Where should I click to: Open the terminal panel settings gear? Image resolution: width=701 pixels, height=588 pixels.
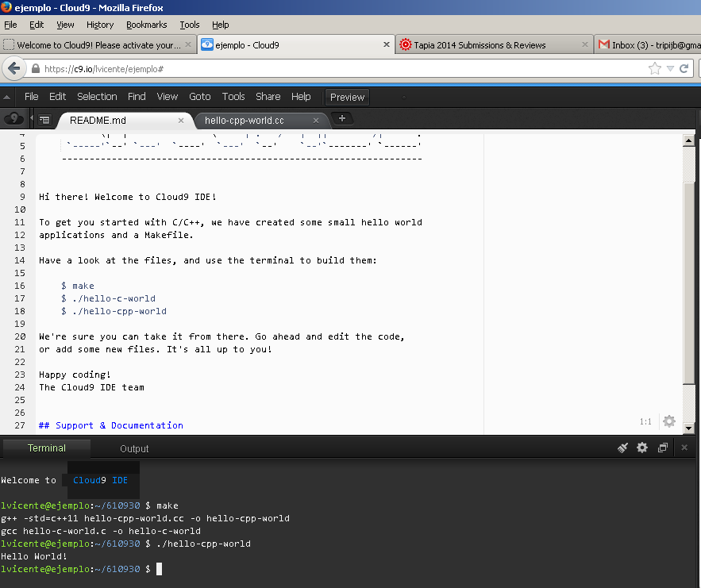tap(642, 448)
